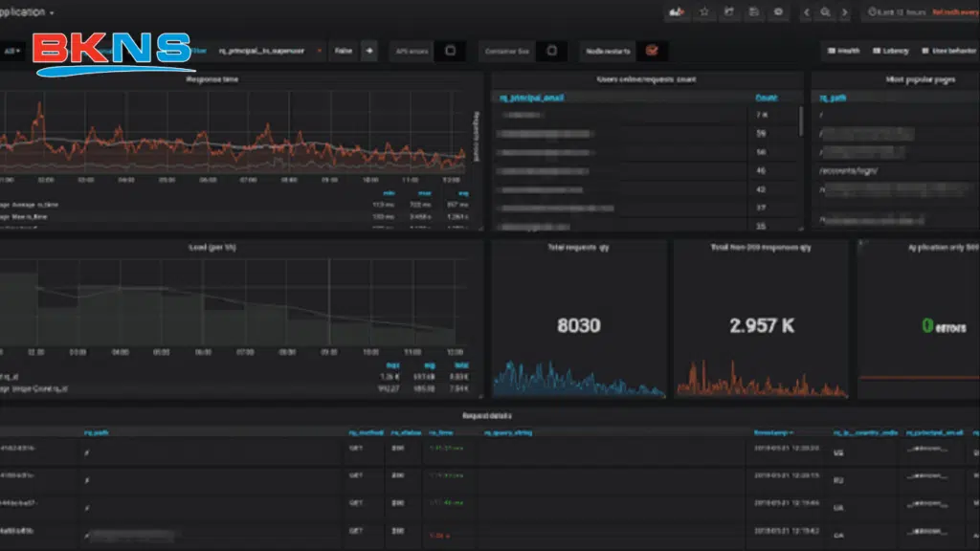Open Total requests qty panel title
The width and height of the screenshot is (980, 551).
tap(578, 248)
